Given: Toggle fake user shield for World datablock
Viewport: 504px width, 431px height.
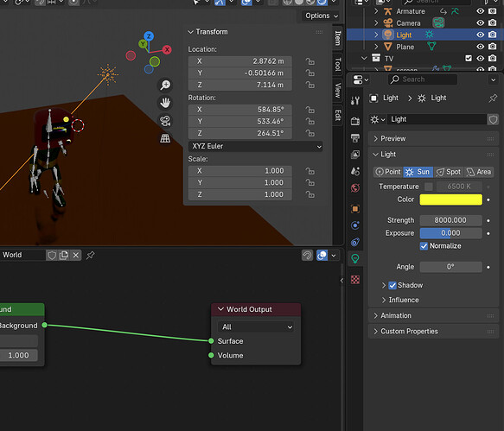Looking at the screenshot, I should [x=52, y=256].
